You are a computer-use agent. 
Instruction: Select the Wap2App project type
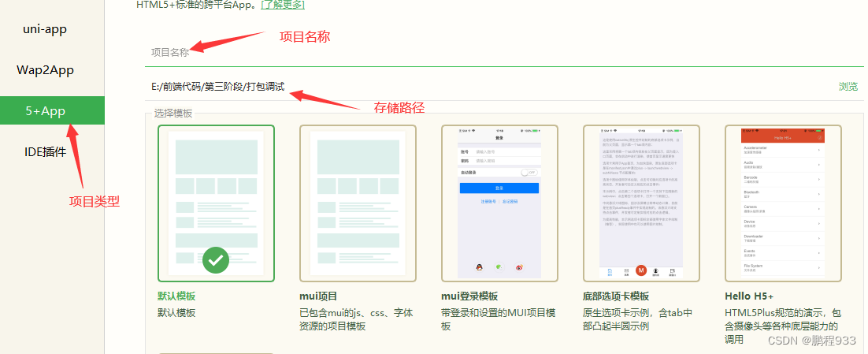[x=45, y=70]
